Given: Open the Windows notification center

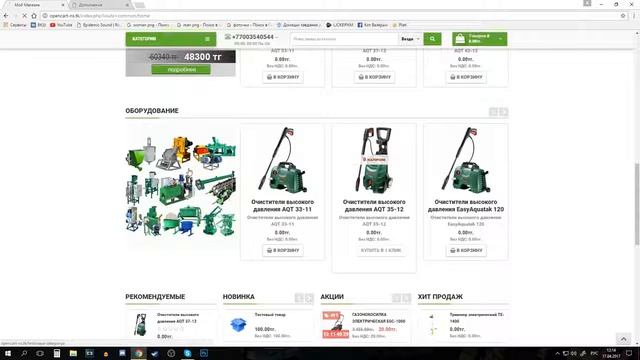Looking at the screenshot, I should point(629,353).
